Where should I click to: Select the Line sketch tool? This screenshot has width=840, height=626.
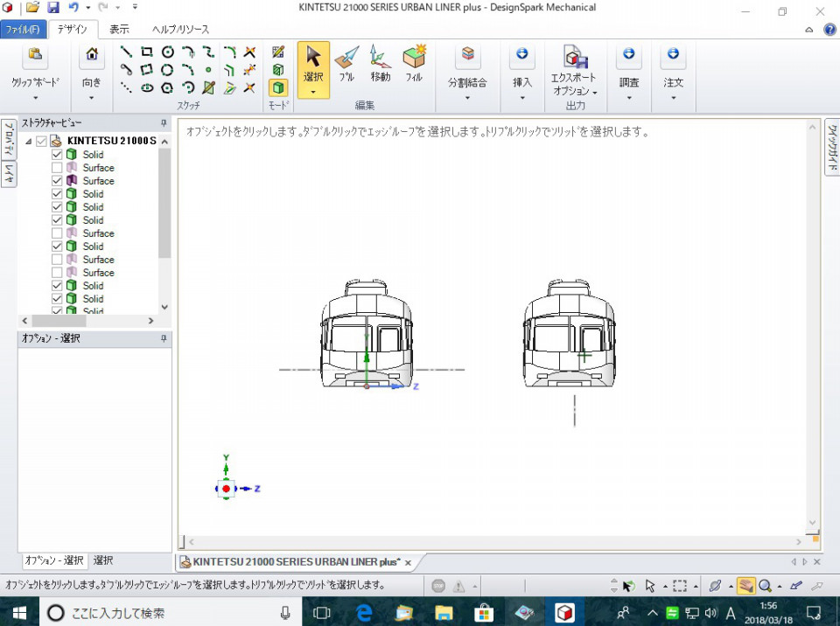(x=126, y=52)
